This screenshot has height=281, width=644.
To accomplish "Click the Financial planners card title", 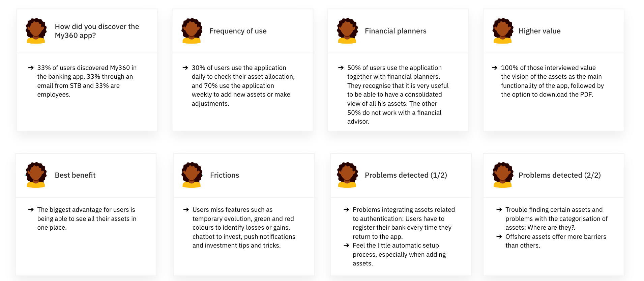I will [x=396, y=31].
